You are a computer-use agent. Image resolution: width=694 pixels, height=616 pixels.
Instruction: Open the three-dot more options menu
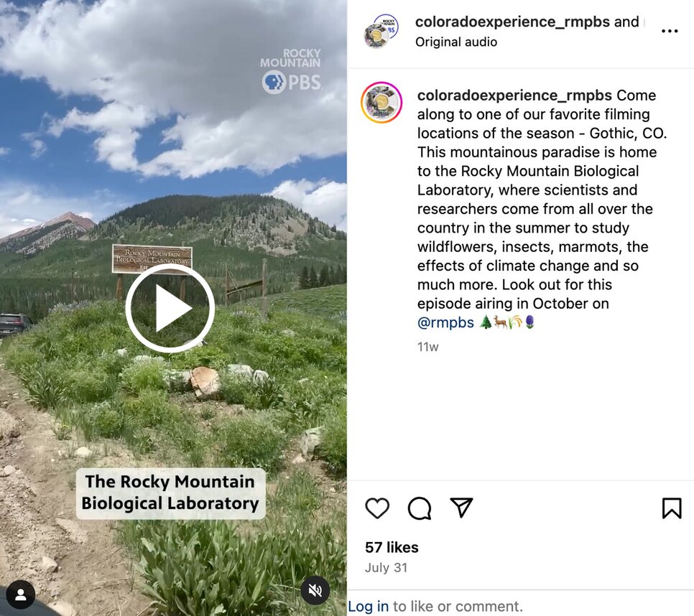tap(670, 31)
